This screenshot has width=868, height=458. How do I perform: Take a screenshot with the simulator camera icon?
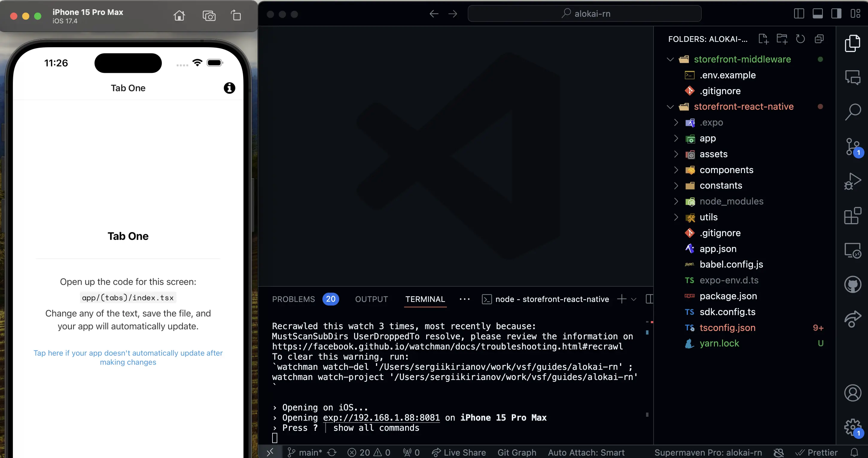click(209, 16)
